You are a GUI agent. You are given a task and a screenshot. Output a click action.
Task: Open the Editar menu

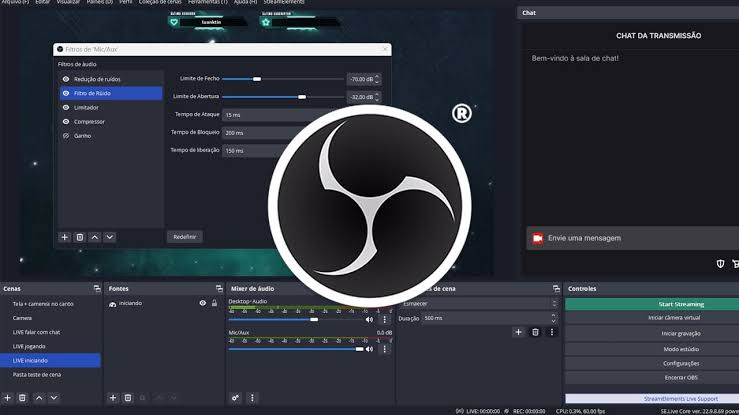coord(42,2)
